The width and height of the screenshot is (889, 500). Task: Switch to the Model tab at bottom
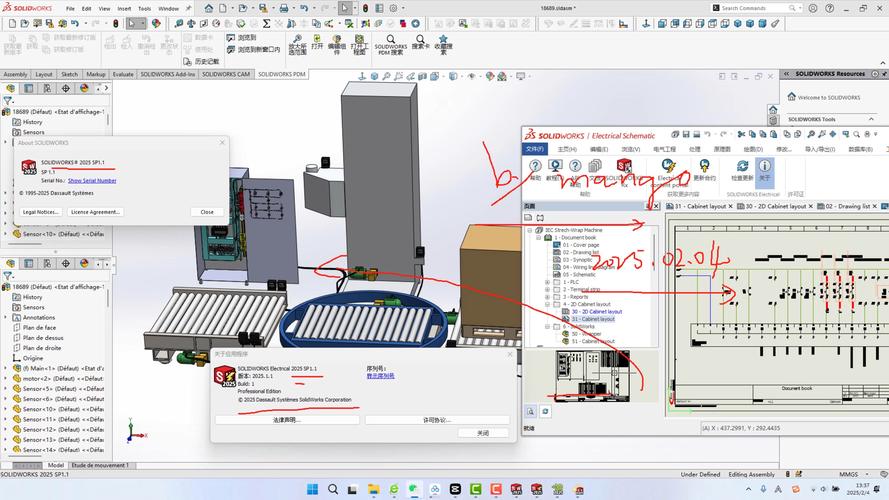click(x=56, y=465)
